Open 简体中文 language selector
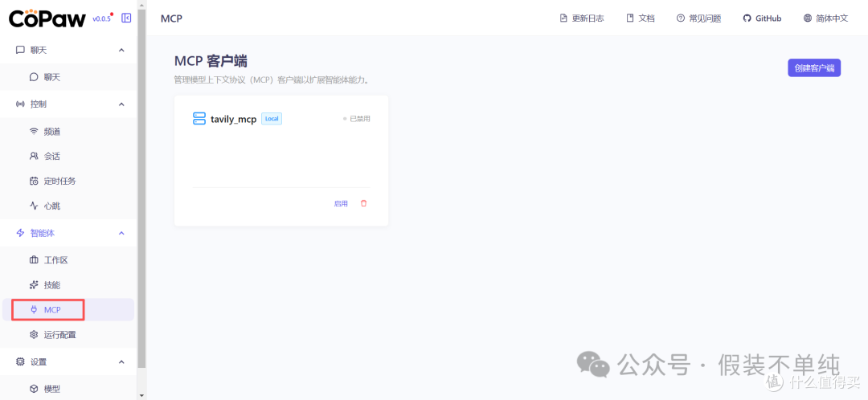Screen dimensions: 868x400 coord(826,18)
